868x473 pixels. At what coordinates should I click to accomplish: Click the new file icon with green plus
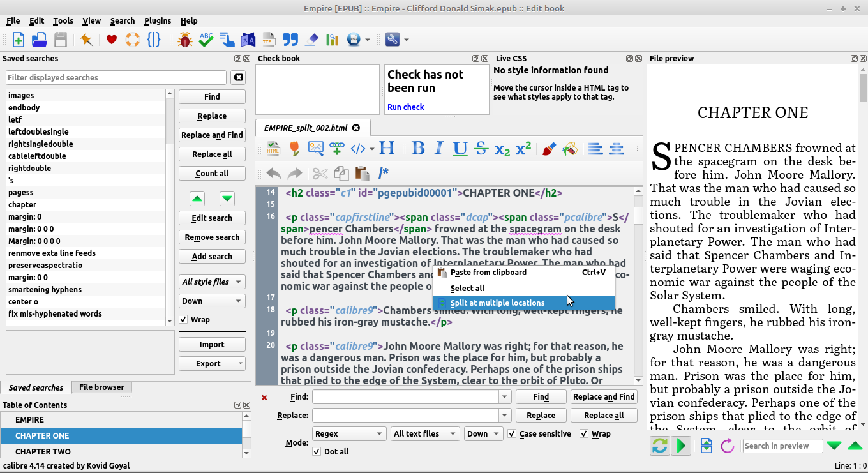19,40
